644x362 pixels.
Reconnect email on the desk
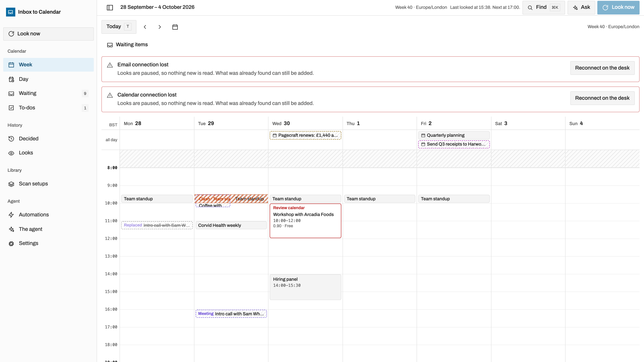[602, 68]
